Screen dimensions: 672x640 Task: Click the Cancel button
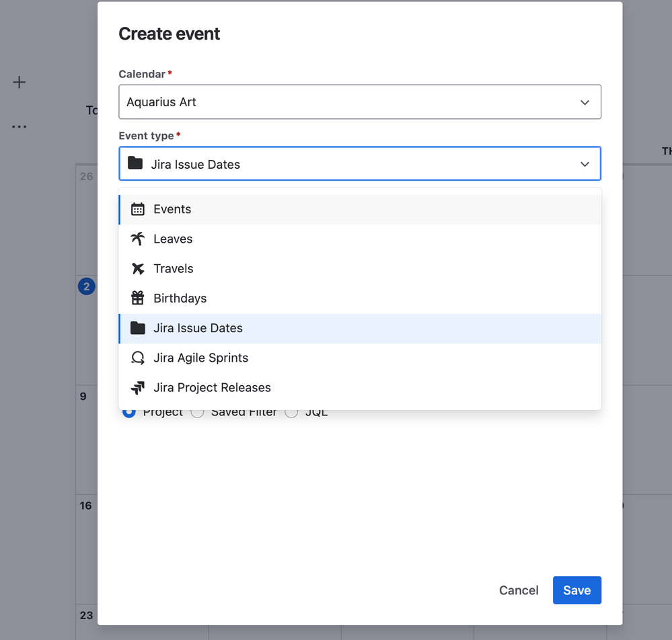[519, 590]
